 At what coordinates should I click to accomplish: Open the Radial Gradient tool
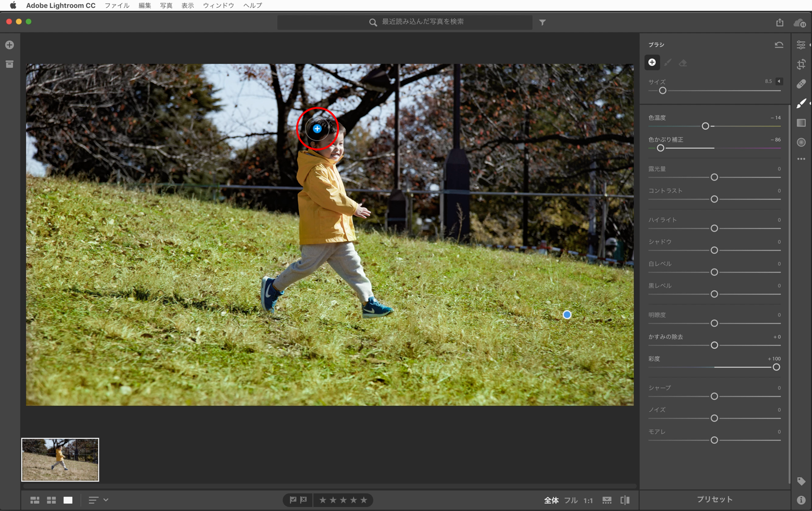coord(801,142)
